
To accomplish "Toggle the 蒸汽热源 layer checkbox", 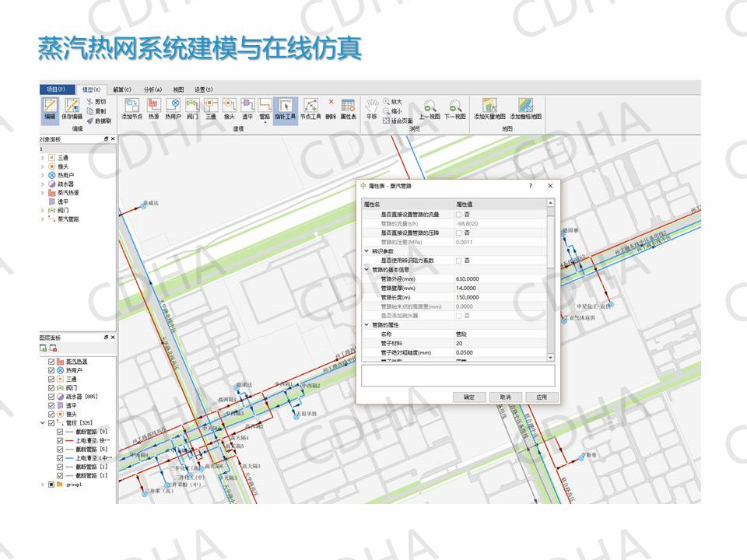I will (51, 362).
